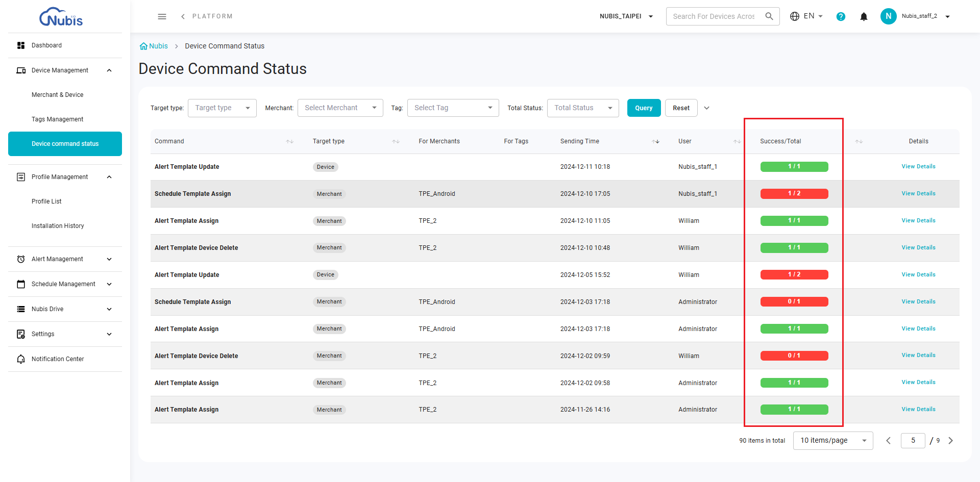
Task: Click the Schedule Management calendar icon
Action: [x=21, y=284]
